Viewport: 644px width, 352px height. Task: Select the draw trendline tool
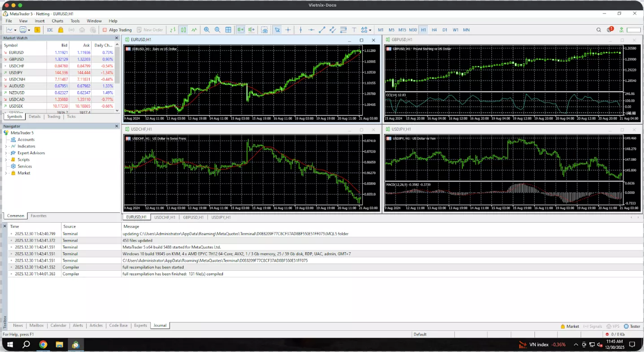pyautogui.click(x=322, y=30)
